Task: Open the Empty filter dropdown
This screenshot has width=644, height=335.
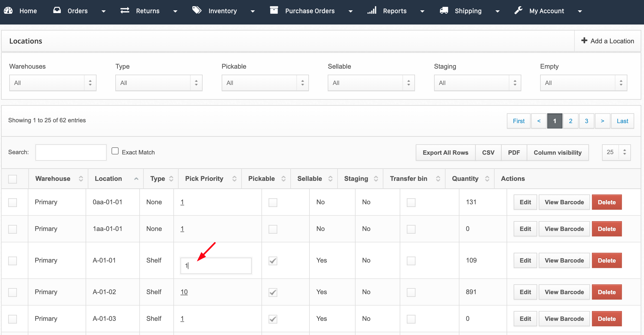Action: [583, 83]
